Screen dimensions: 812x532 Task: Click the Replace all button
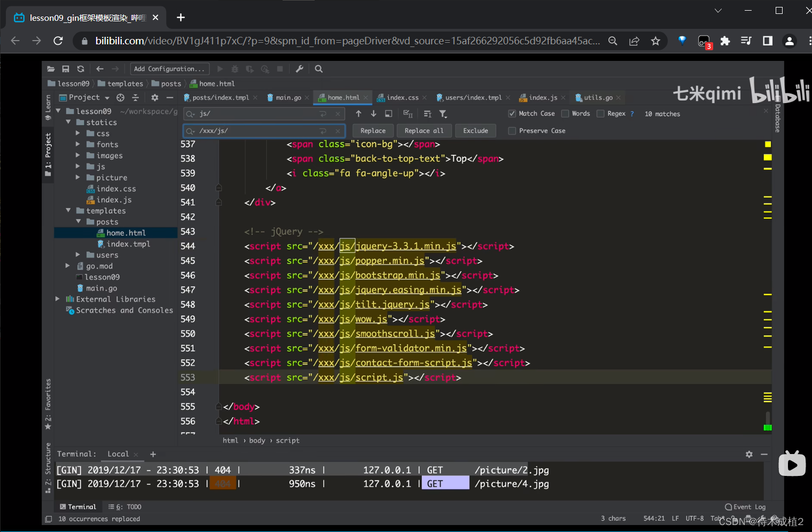pyautogui.click(x=424, y=131)
